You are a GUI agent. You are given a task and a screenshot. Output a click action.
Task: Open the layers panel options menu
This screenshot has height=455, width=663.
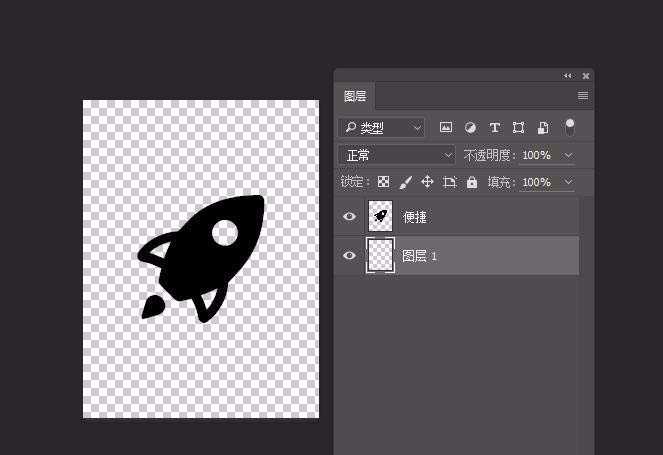pos(583,96)
